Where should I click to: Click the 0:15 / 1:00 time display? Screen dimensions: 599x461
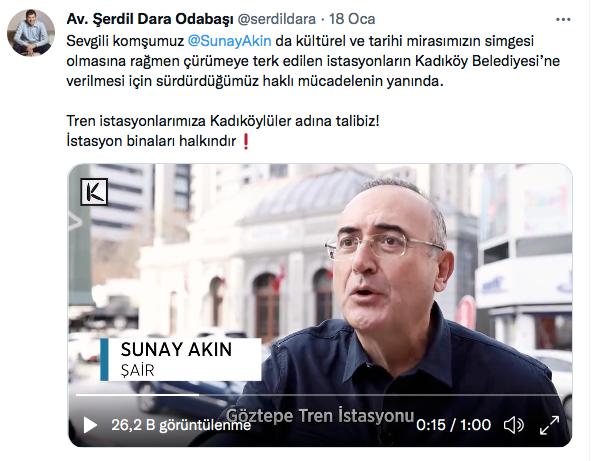tap(453, 425)
